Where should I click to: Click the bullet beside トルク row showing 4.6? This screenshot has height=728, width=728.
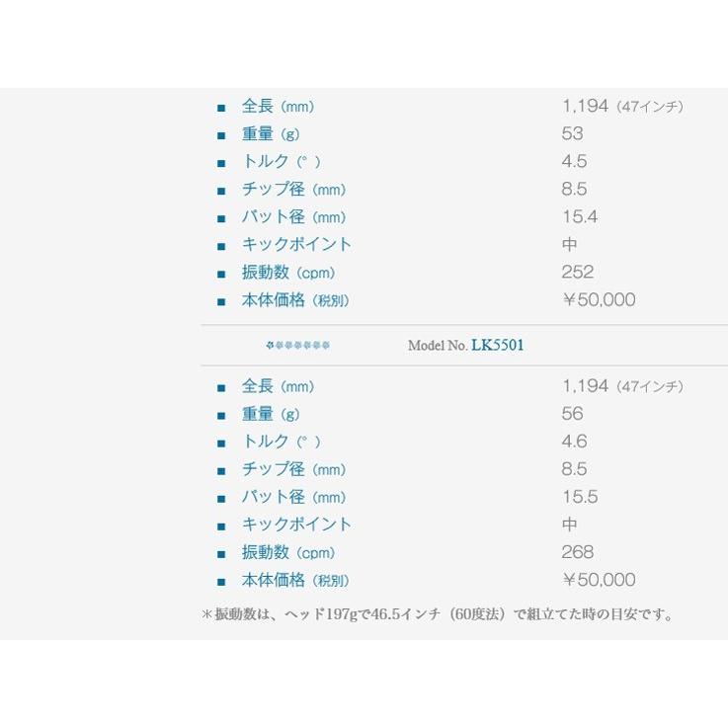tap(221, 444)
